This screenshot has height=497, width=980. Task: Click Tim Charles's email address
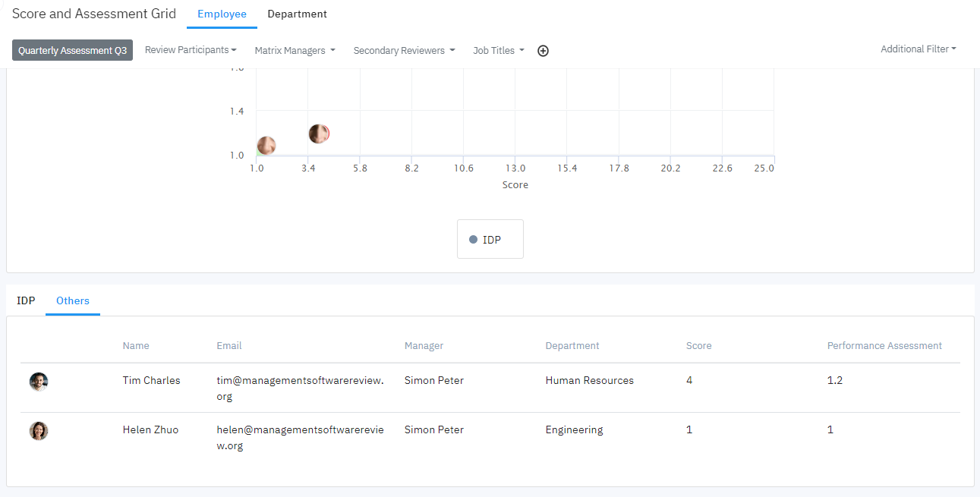pos(300,388)
